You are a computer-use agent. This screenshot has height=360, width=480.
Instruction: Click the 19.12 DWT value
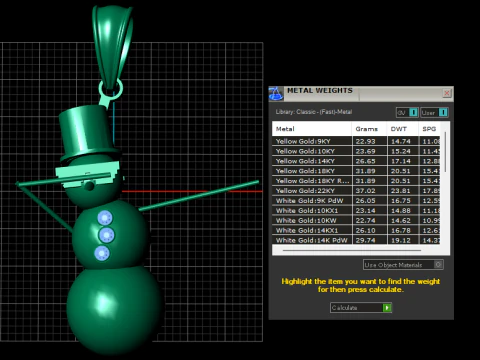[401, 240]
